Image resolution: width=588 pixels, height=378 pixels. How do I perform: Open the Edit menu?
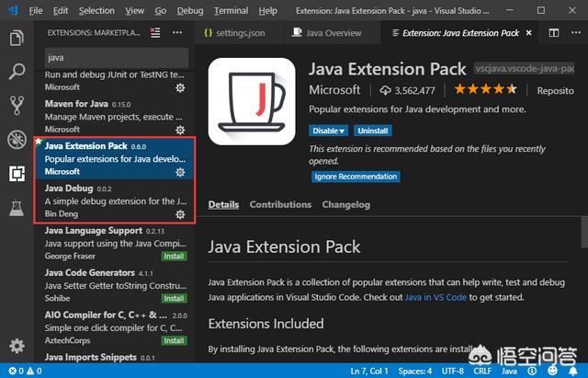tap(61, 10)
